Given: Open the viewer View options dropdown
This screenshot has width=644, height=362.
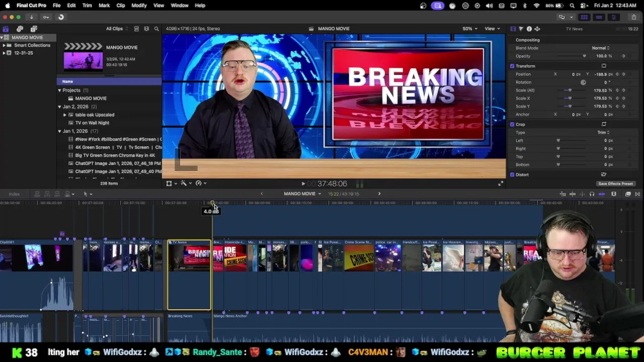Looking at the screenshot, I should [492, 29].
